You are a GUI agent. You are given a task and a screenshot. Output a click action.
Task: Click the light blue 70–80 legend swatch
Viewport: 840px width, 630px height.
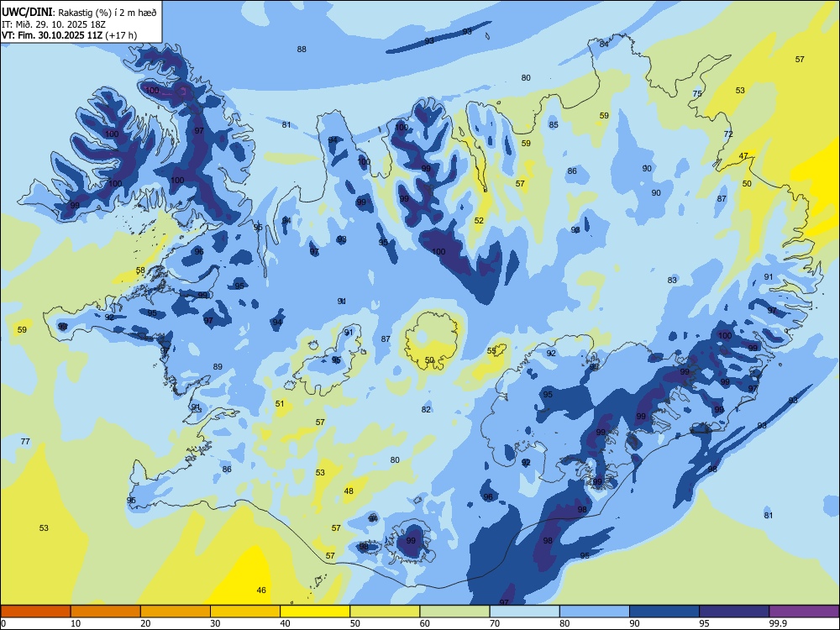(x=525, y=612)
